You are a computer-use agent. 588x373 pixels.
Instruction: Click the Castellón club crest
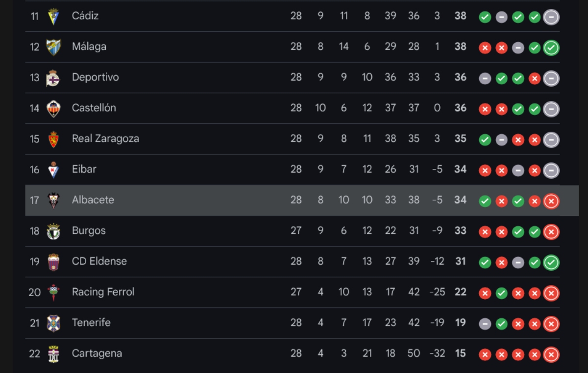53,108
